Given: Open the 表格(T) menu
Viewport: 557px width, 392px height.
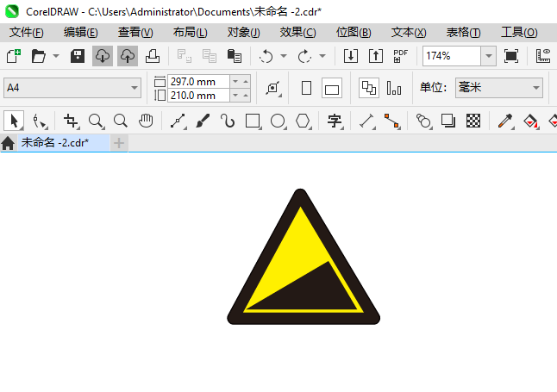Looking at the screenshot, I should click(463, 33).
